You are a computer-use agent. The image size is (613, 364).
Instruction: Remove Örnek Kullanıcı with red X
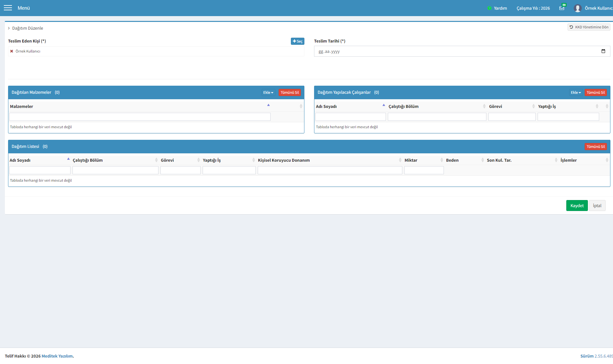pos(12,51)
